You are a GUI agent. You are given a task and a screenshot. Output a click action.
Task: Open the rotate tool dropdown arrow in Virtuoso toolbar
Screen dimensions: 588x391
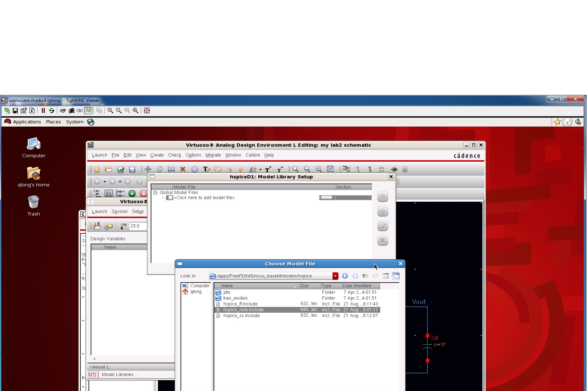[x=261, y=170]
